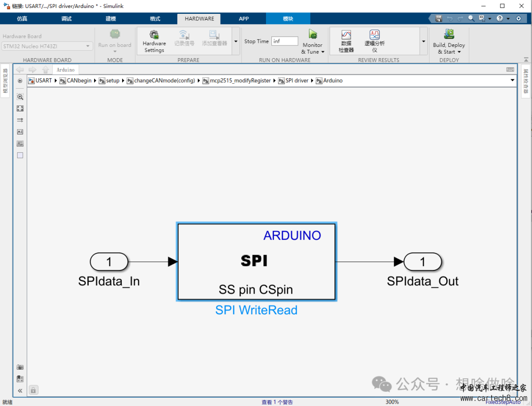This screenshot has width=532, height=406.
Task: Select the SPI WriteRead Arduino block
Action: tap(257, 262)
